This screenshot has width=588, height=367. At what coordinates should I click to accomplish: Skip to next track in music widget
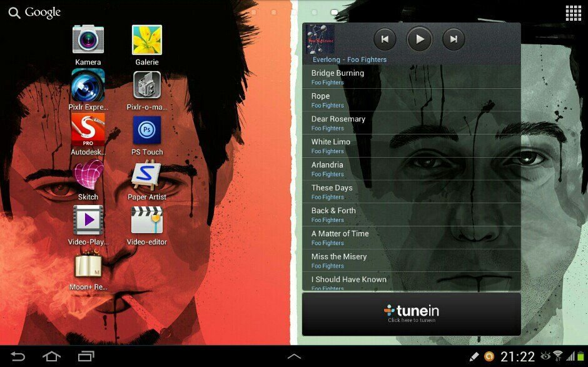pyautogui.click(x=454, y=39)
